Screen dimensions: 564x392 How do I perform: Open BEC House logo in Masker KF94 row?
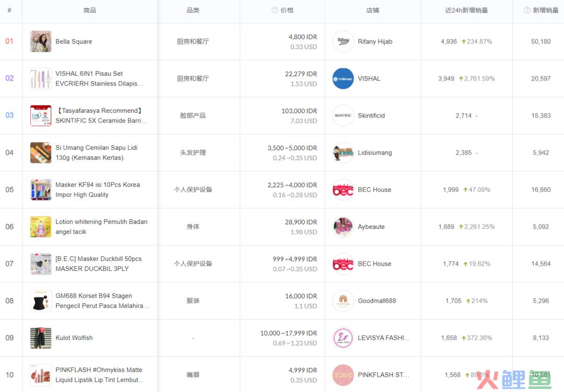pos(343,189)
